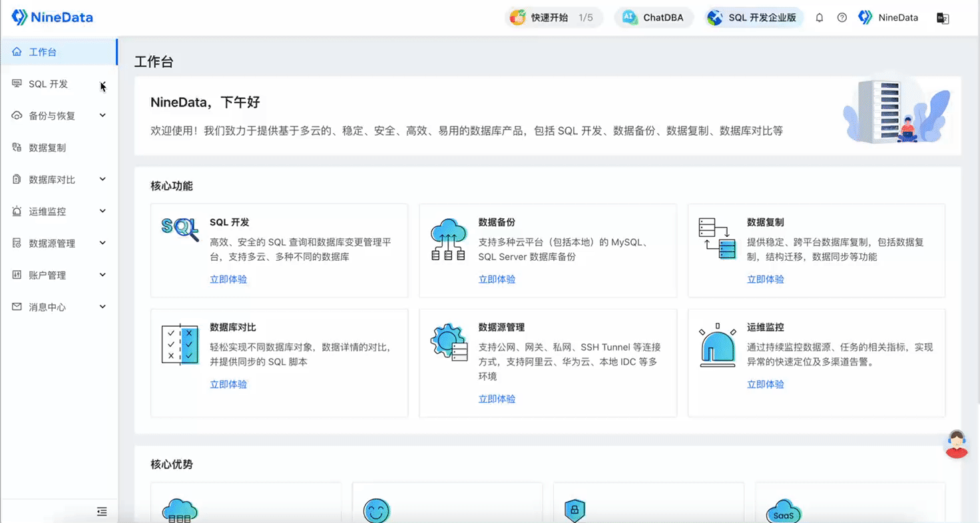This screenshot has height=523, width=980.
Task: Collapse the left sidebar
Action: tap(101, 512)
